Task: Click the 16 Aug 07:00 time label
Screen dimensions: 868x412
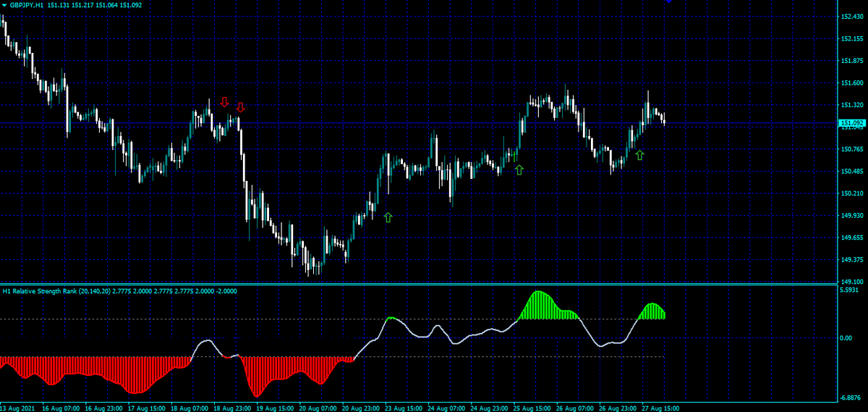Action: (61, 408)
